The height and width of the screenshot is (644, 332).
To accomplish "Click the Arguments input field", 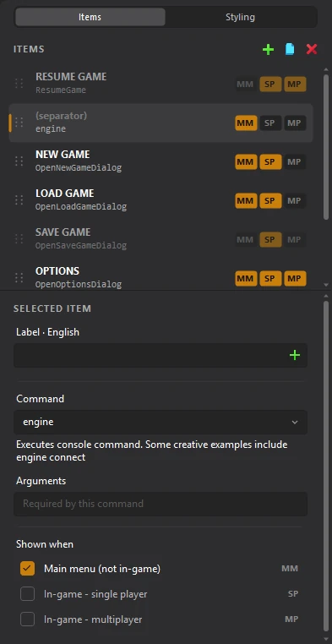I will tap(161, 504).
